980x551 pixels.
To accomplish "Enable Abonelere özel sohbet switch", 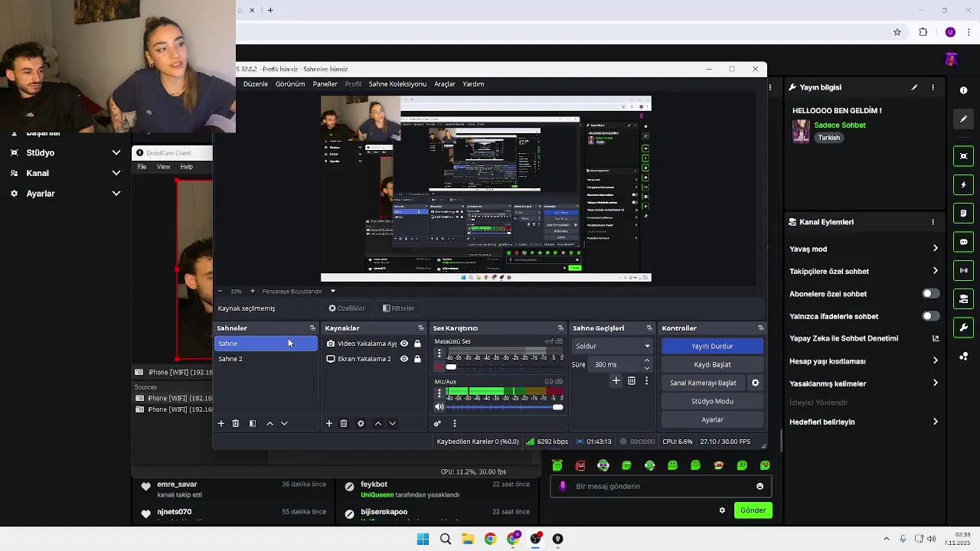I will 930,294.
